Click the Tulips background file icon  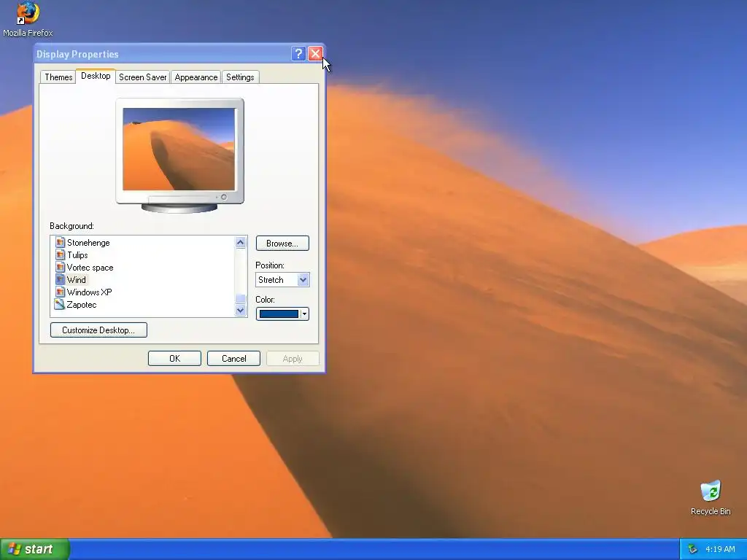[60, 254]
